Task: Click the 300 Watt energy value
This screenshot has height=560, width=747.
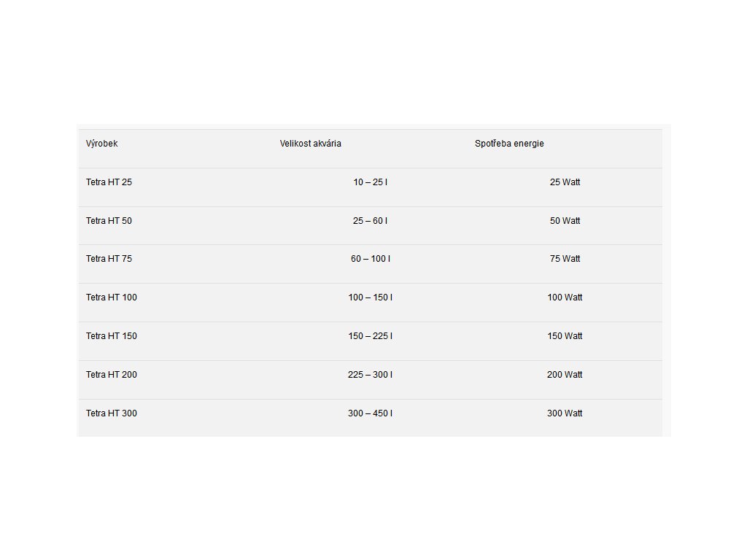Action: (x=565, y=413)
